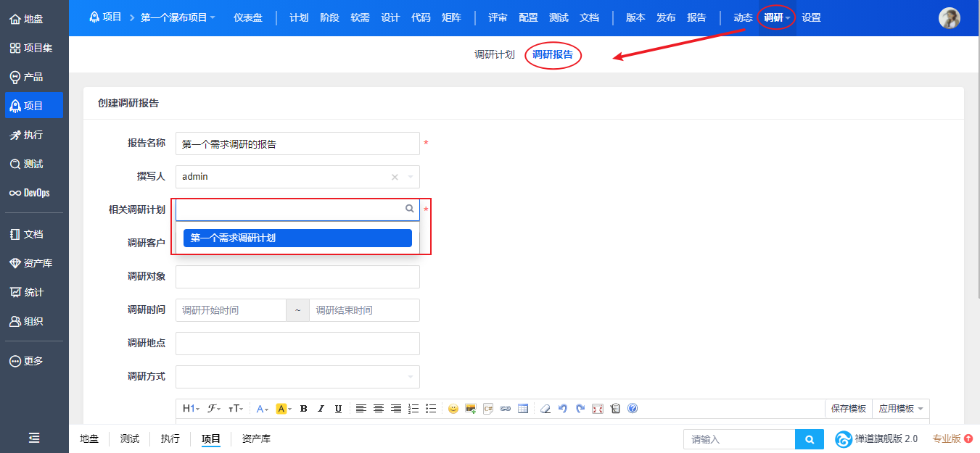
Task: Open the 第一个瀑布项目 project switcher
Action: 178,17
